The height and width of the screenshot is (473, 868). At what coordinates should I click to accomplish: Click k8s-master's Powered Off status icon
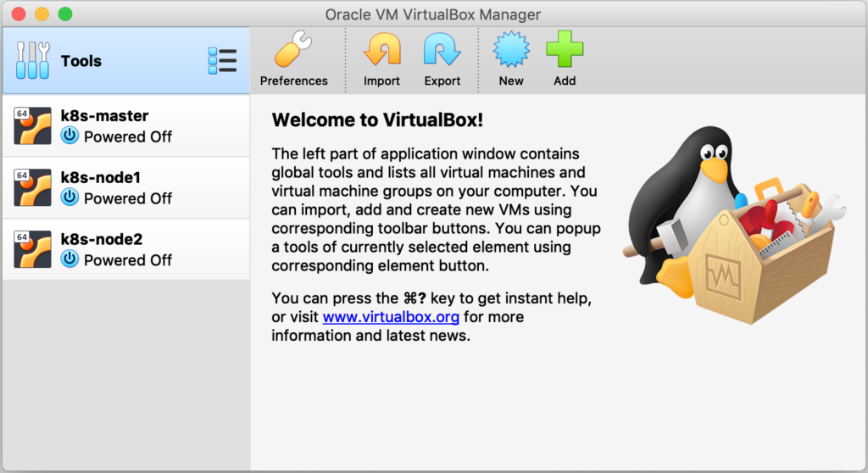(70, 136)
